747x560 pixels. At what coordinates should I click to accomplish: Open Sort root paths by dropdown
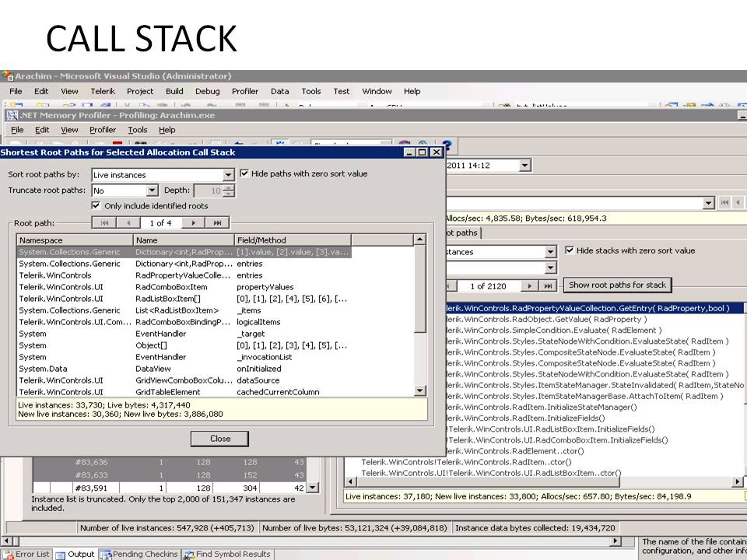[x=228, y=175]
